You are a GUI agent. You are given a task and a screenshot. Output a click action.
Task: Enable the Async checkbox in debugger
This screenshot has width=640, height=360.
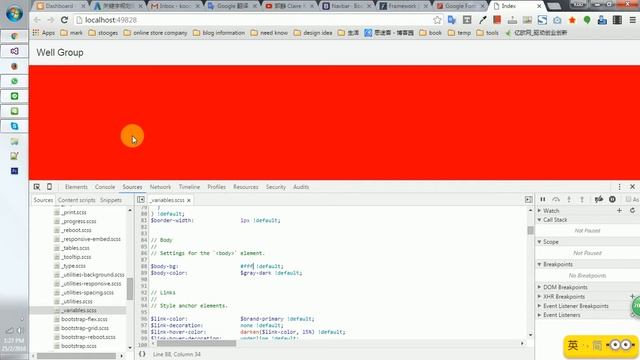(x=628, y=199)
